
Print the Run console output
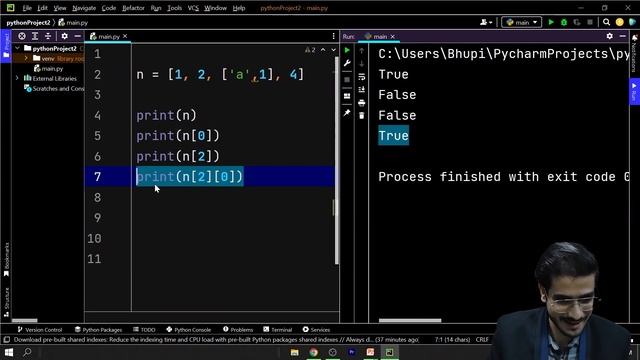point(362,103)
